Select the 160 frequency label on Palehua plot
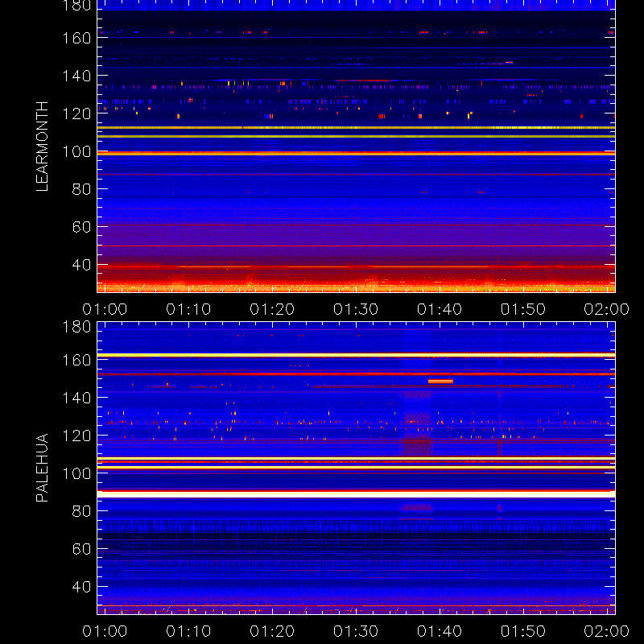Screen dimensions: 644x644 (x=76, y=360)
